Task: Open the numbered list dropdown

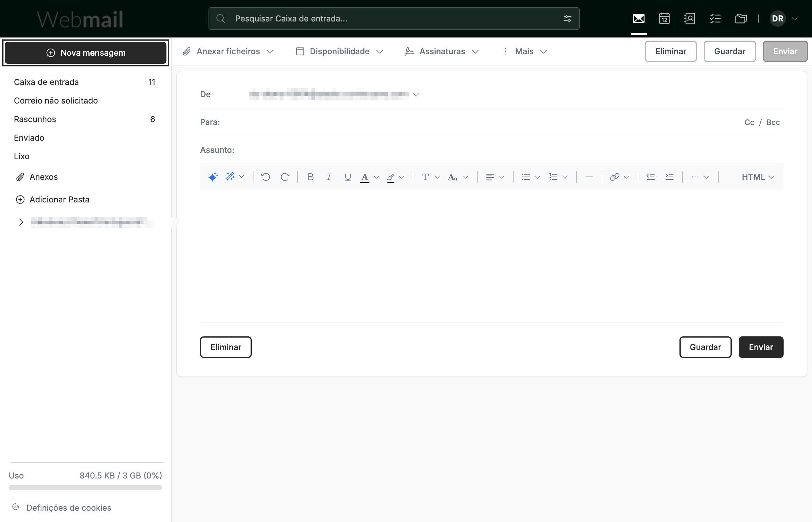Action: (x=558, y=177)
